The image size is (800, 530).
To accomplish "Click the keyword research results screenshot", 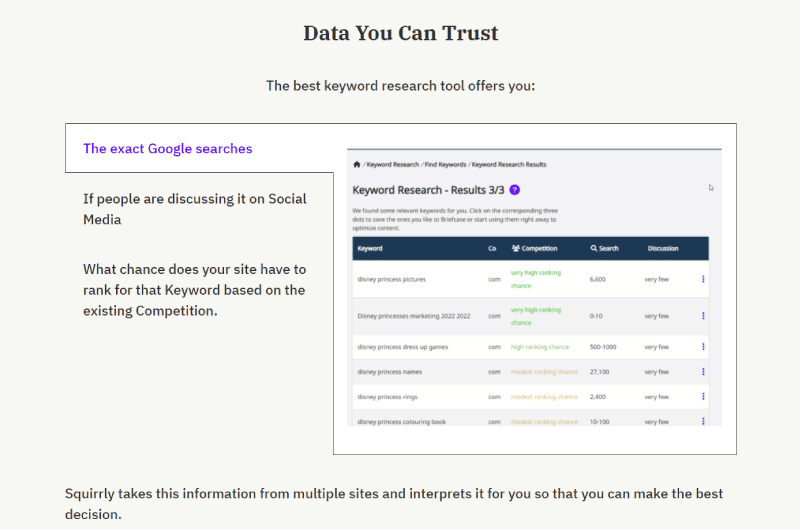I will (x=534, y=287).
